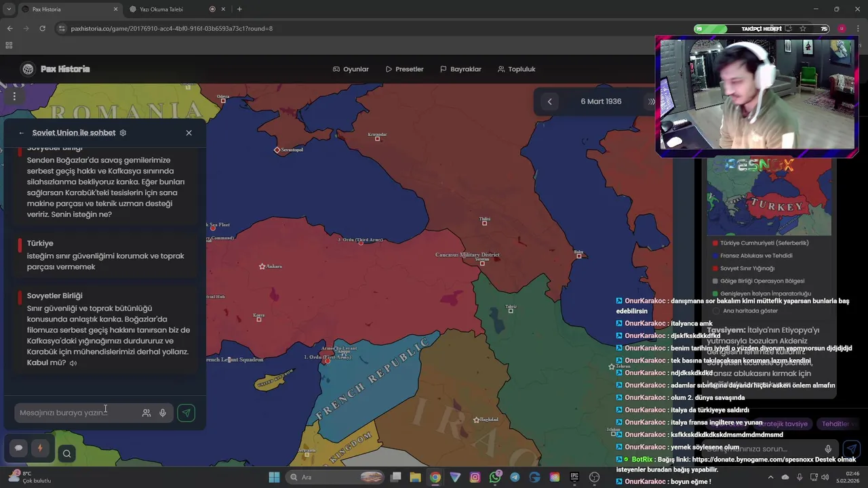Click the Ankara capital star on map
This screenshot has height=488, width=868.
tap(262, 266)
